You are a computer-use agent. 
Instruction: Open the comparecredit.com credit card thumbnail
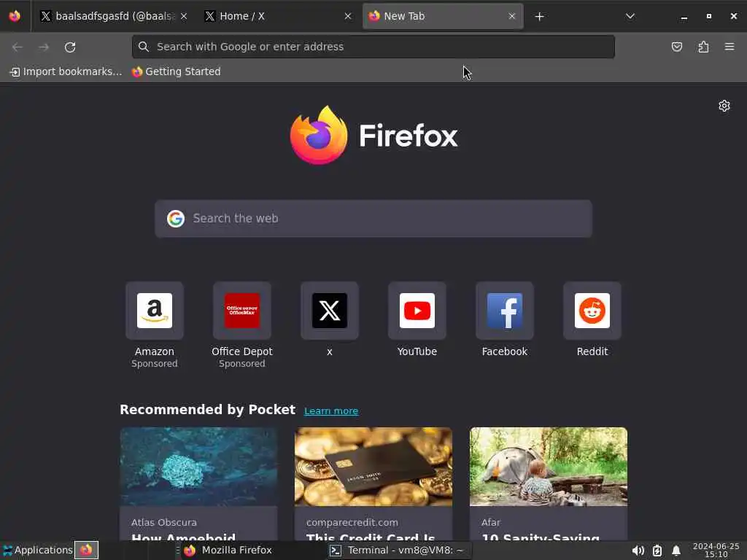(373, 467)
